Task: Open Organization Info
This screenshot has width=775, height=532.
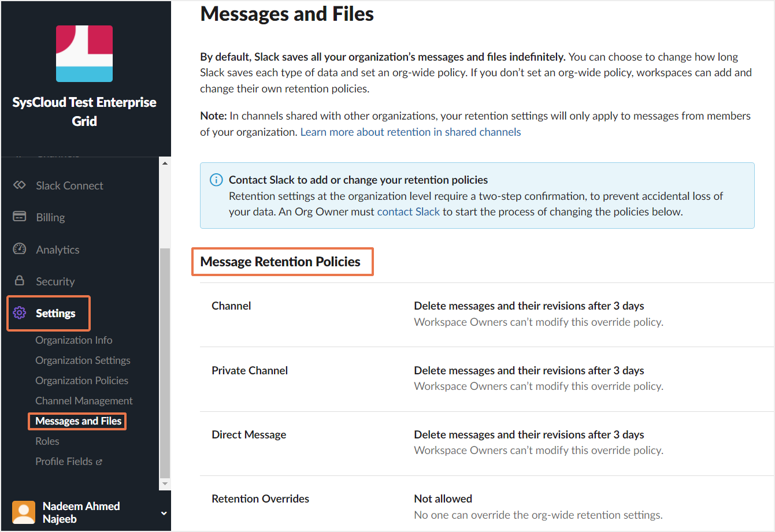Action: coord(74,340)
